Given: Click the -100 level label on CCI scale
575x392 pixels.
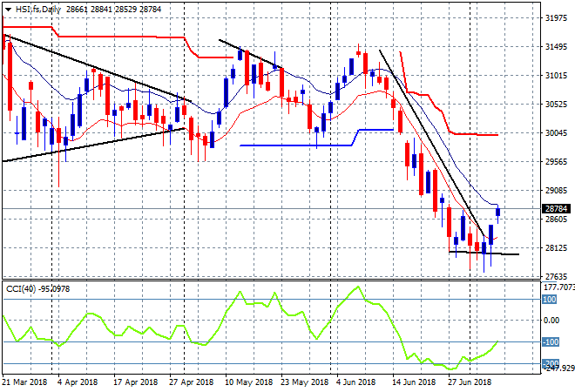Looking at the screenshot, I should coord(551,342).
